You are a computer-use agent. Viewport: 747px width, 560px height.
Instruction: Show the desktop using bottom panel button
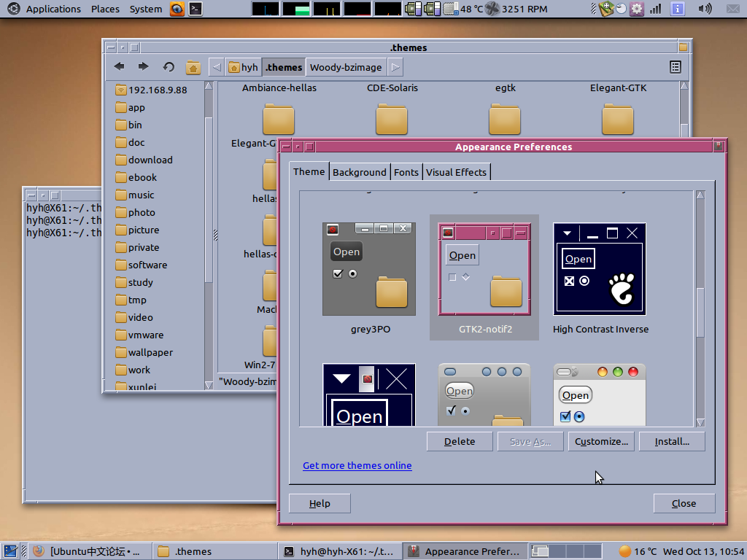click(10, 551)
